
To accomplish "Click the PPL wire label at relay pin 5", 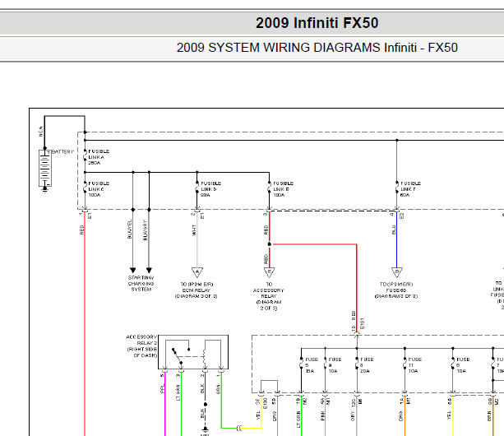I will pyautogui.click(x=162, y=389).
